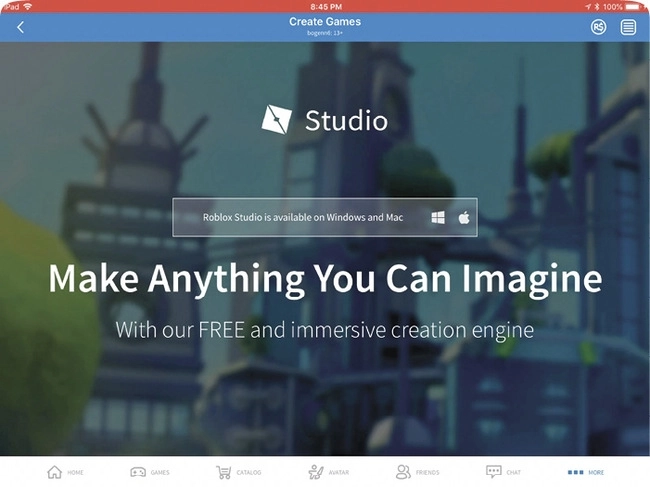Open the Friends tab

(x=416, y=472)
